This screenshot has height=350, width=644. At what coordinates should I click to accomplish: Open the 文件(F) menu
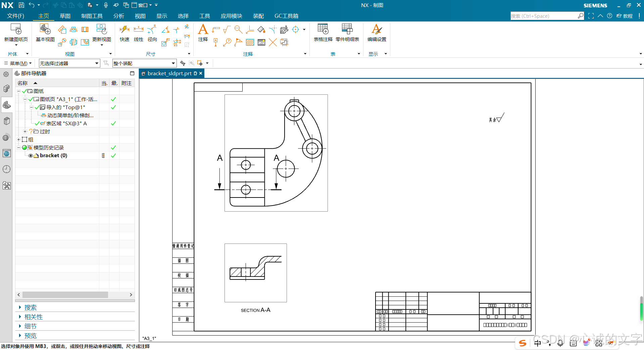point(15,16)
